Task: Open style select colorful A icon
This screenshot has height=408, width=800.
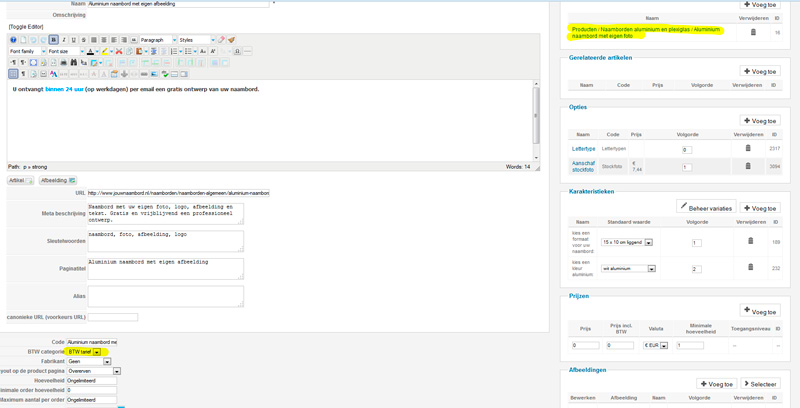Action: point(54,74)
